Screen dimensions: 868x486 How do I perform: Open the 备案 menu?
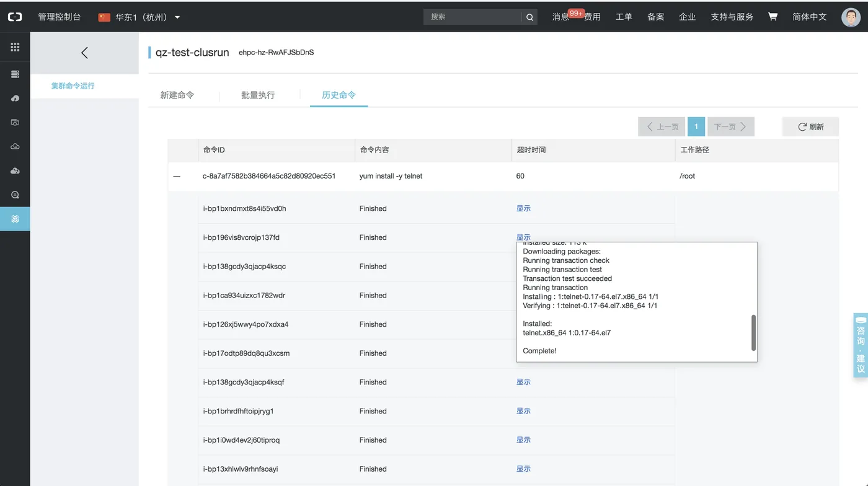point(656,17)
